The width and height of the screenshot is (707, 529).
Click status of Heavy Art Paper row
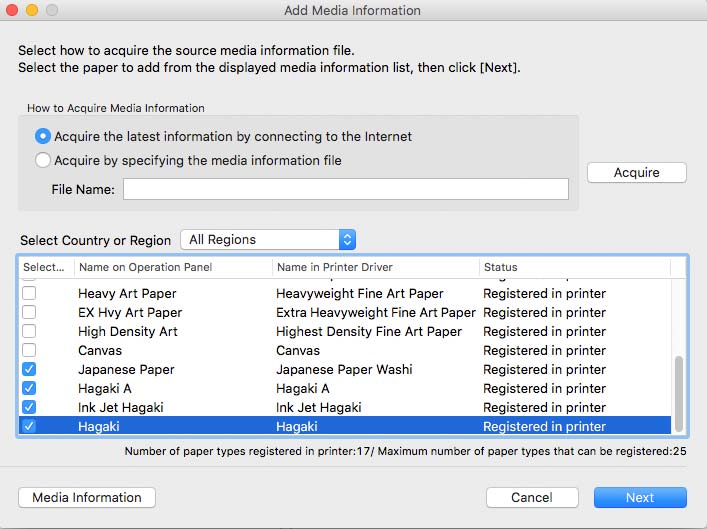[x=545, y=294]
